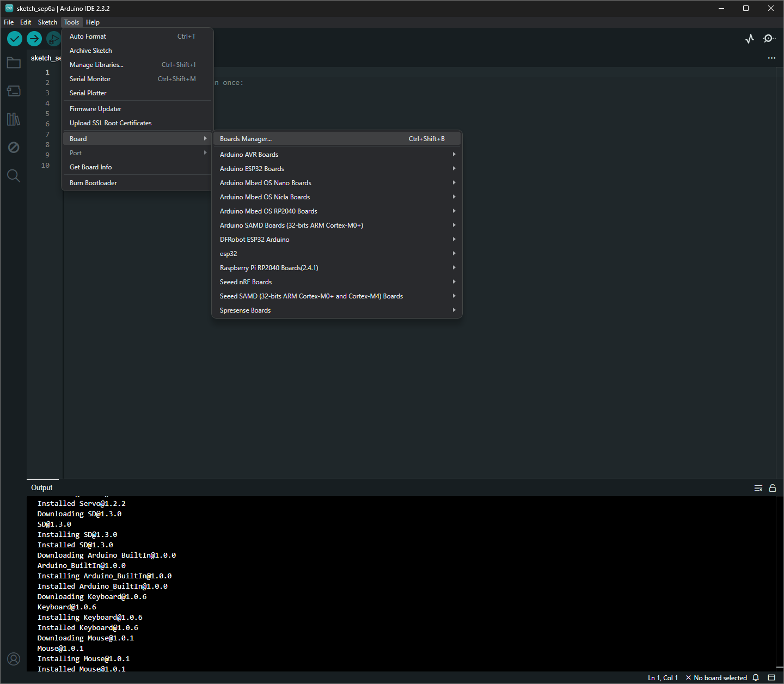This screenshot has height=684, width=784.
Task: Click output line 'Downloading Mouse@1.0.1'
Action: click(x=85, y=638)
